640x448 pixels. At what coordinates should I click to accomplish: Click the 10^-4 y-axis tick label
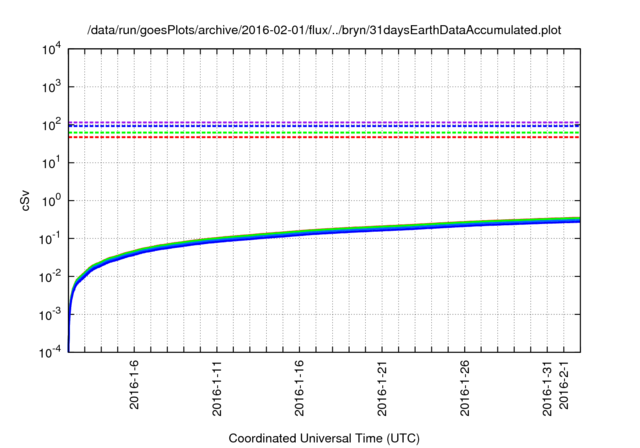coord(50,352)
